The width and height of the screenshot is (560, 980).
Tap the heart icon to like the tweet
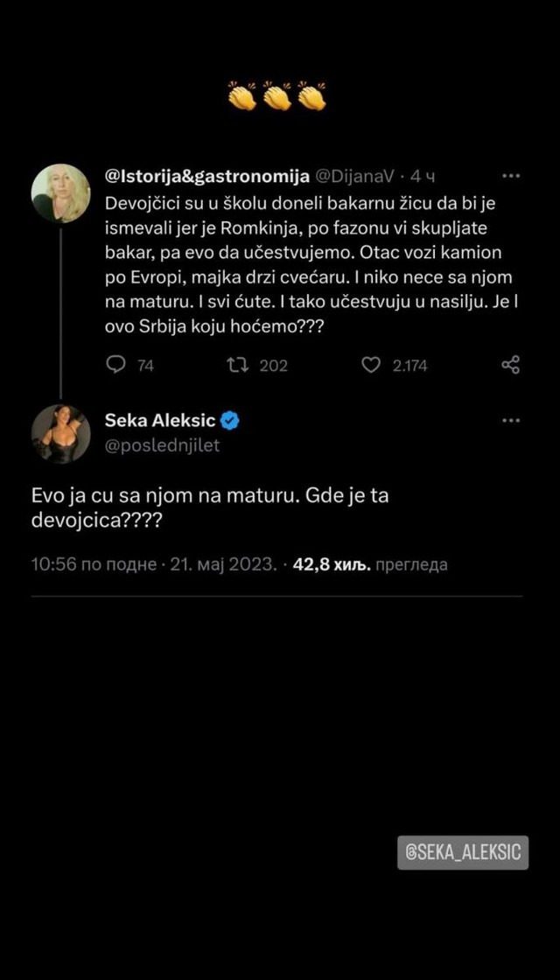click(370, 365)
